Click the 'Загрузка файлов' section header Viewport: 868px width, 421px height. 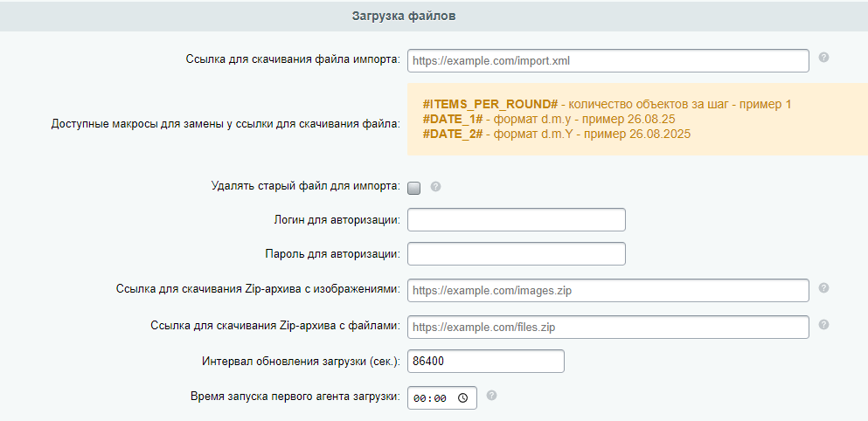(x=404, y=16)
